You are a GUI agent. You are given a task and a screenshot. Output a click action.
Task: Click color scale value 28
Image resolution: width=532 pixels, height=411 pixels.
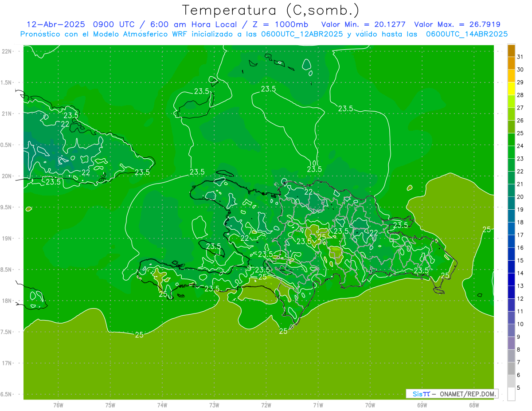click(x=520, y=95)
